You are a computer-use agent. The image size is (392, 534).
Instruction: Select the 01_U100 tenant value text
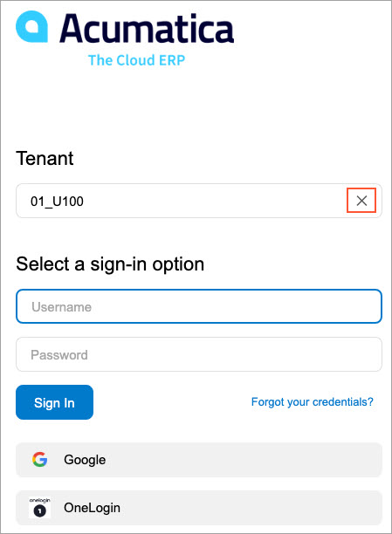pos(57,202)
